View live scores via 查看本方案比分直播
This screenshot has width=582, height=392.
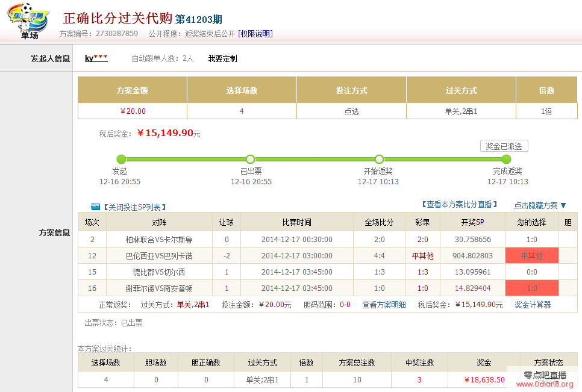pyautogui.click(x=459, y=204)
